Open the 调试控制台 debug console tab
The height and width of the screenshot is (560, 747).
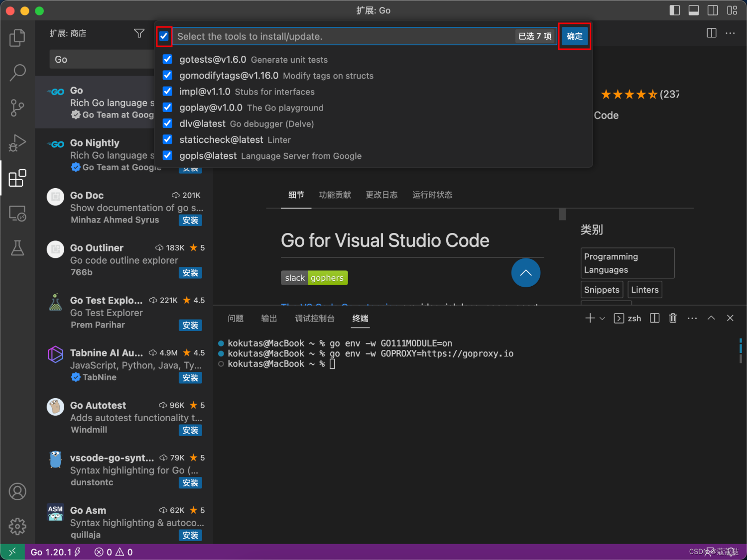tap(315, 319)
